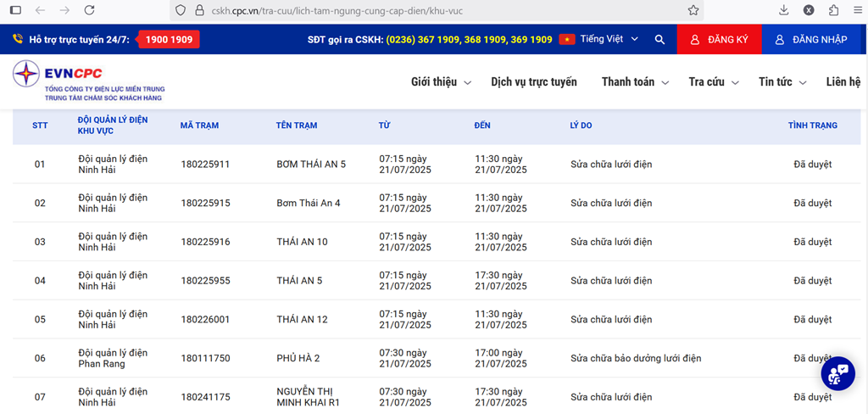Open browser extensions puzzle icon
Image resolution: width=868 pixels, height=414 pixels.
[834, 10]
